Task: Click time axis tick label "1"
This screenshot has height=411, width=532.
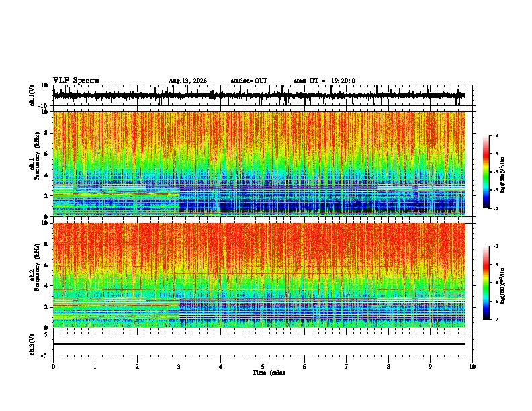Action: 95,367
